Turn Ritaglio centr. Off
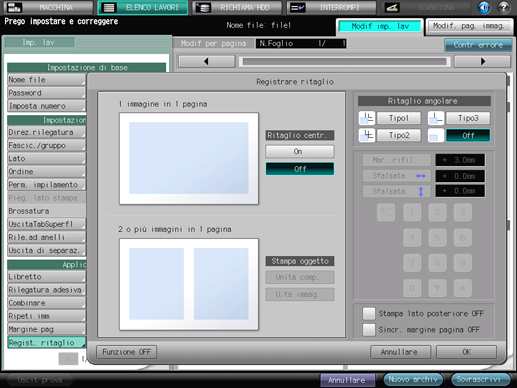 coord(300,169)
